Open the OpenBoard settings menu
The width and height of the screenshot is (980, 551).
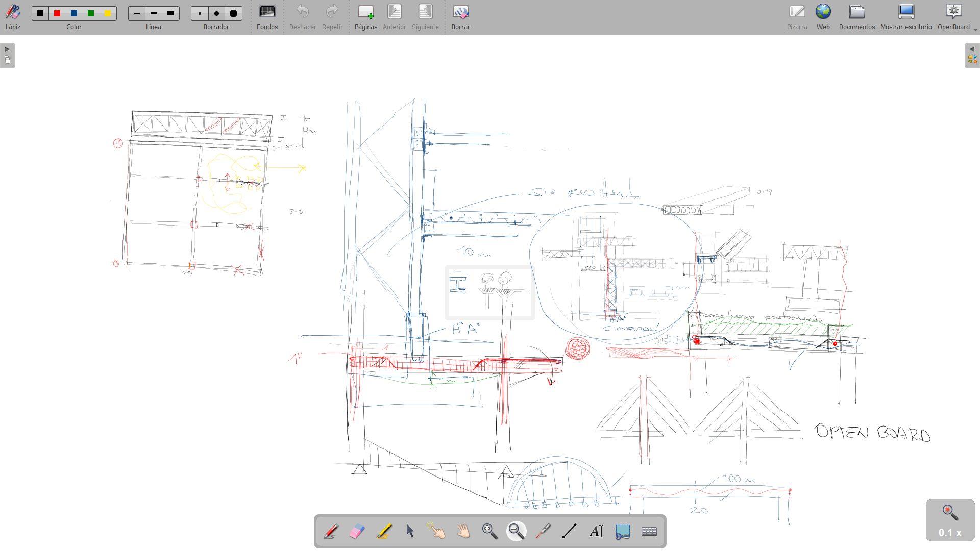953,17
